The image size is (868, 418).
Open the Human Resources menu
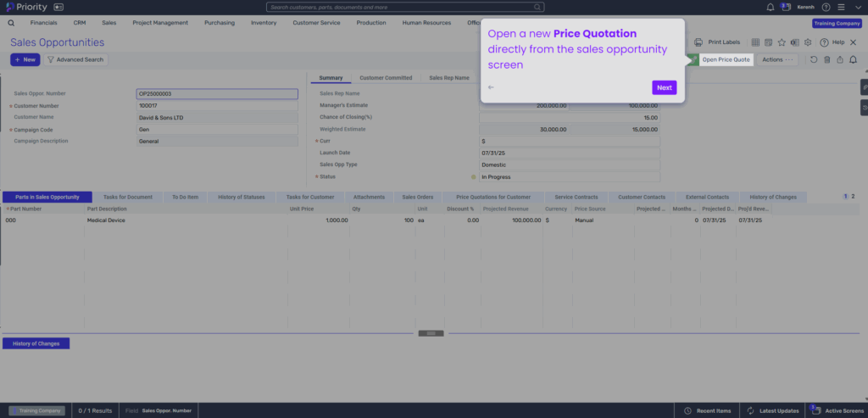click(426, 23)
